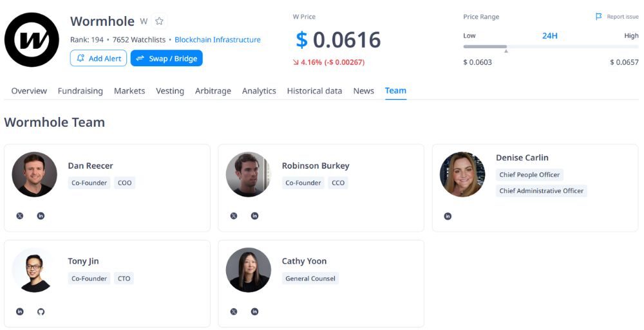Click the $ 0.0616 price value
644x330 pixels.
[339, 40]
